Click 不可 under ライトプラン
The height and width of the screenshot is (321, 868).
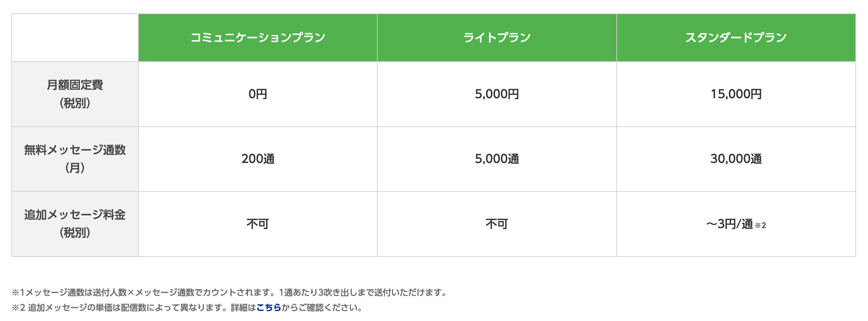(x=497, y=224)
